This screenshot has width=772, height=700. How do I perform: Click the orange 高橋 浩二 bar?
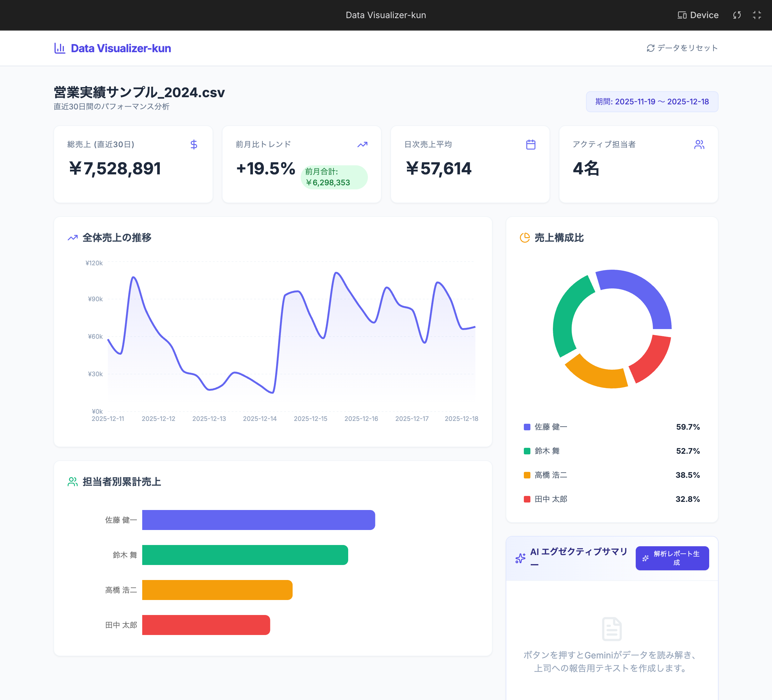point(217,590)
